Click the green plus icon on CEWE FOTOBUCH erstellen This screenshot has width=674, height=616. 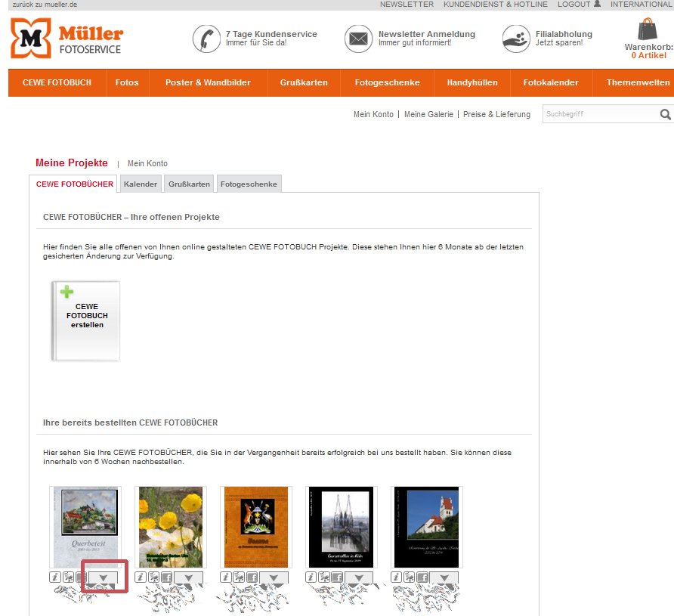tap(66, 292)
